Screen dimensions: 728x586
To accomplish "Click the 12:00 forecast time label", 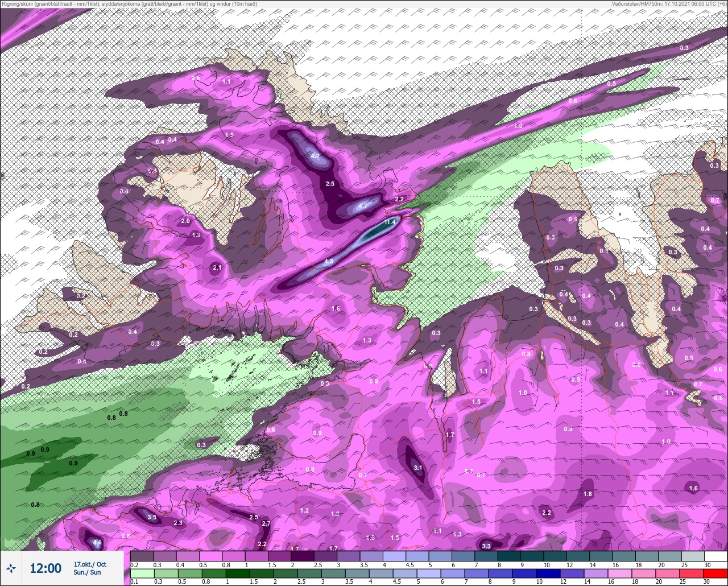I will click(45, 568).
